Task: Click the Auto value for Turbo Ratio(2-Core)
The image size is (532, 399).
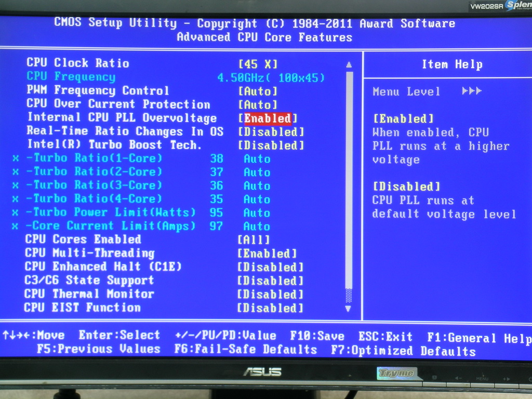Action: [x=257, y=172]
